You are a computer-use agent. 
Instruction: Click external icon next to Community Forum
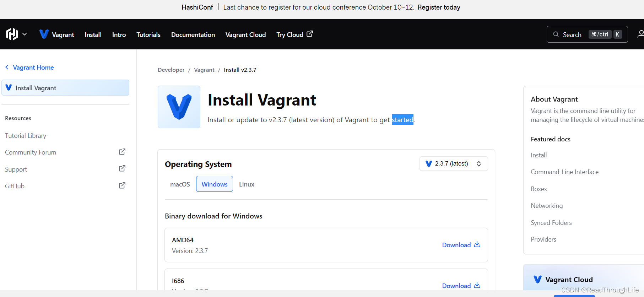pos(122,152)
